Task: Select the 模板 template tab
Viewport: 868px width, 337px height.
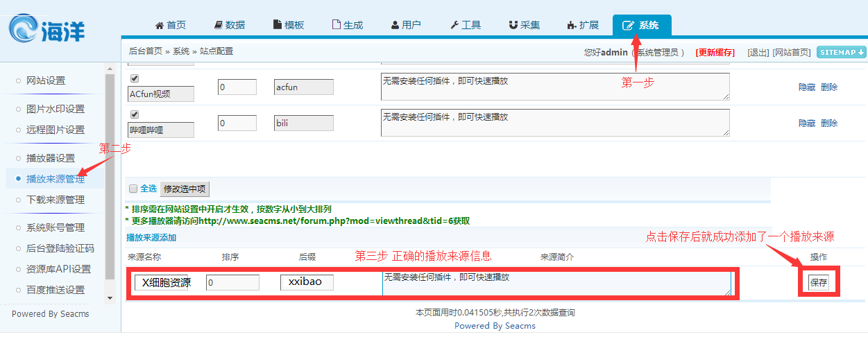Action: point(288,25)
